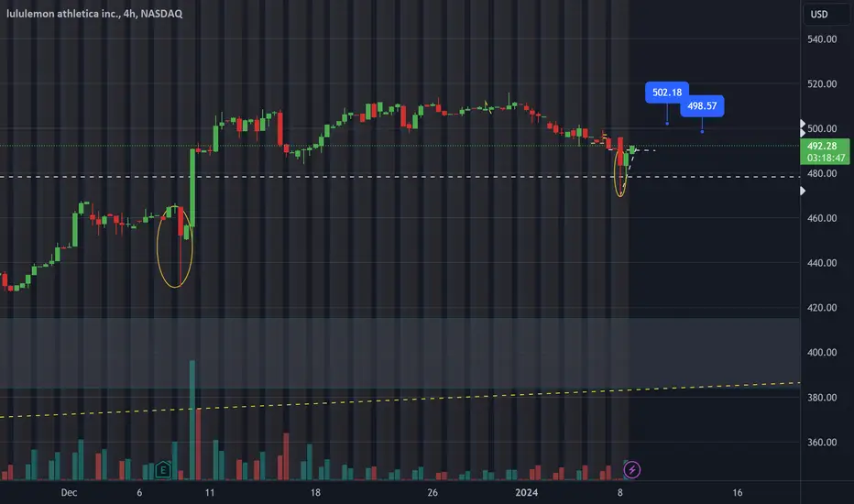Screen dimensions: 854x504
Task: Click the yellow dashed trend line
Action: (400, 400)
